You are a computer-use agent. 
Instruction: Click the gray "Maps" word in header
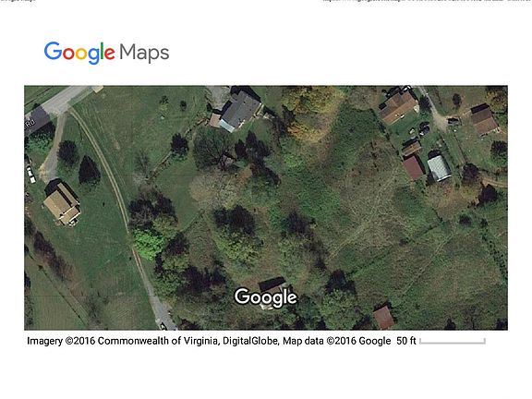[144, 53]
